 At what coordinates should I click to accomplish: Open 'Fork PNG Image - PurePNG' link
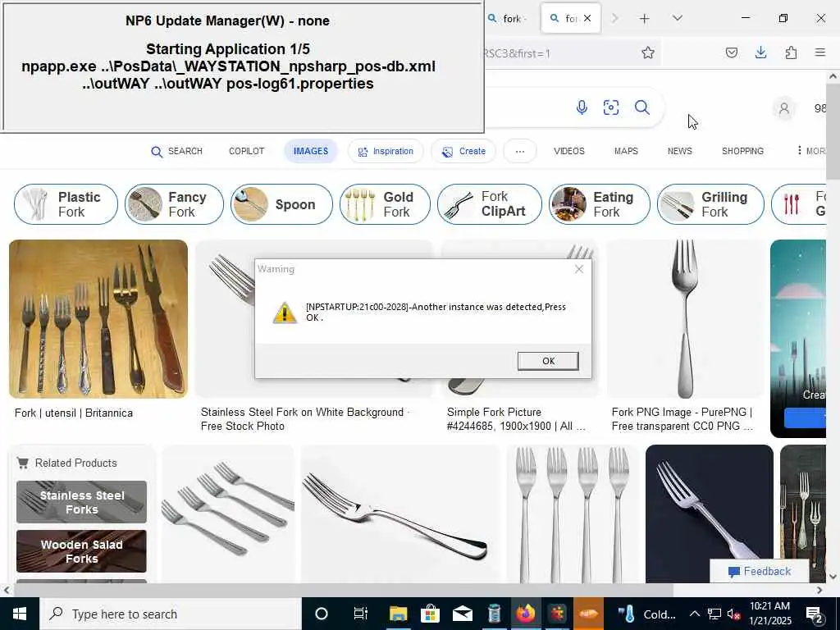(682, 419)
